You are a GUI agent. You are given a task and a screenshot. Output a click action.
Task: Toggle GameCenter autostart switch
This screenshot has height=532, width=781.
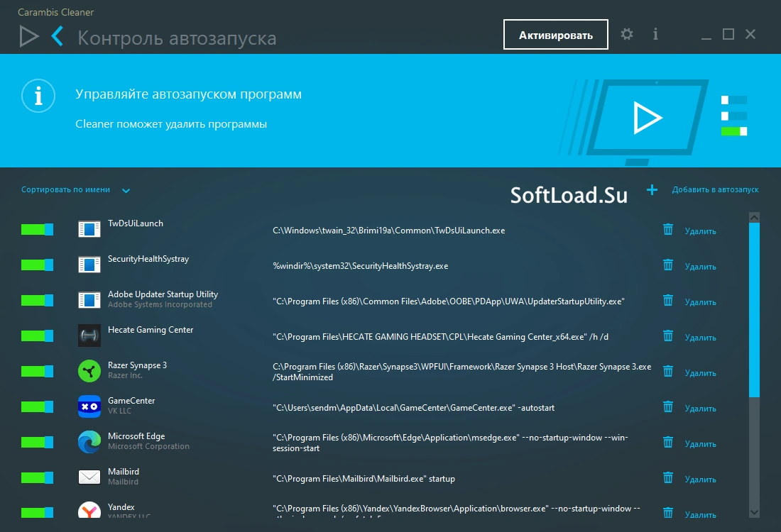click(38, 406)
